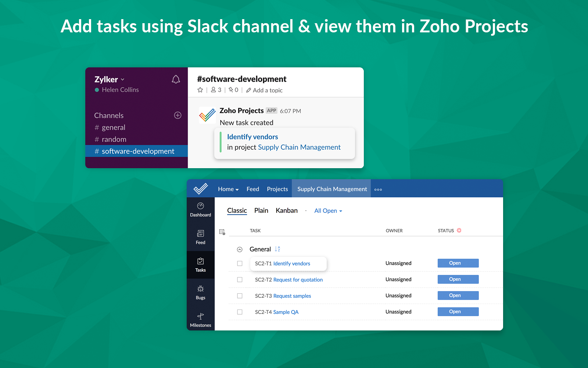
Task: Check the Identify vendors task checkbox
Action: click(x=240, y=263)
